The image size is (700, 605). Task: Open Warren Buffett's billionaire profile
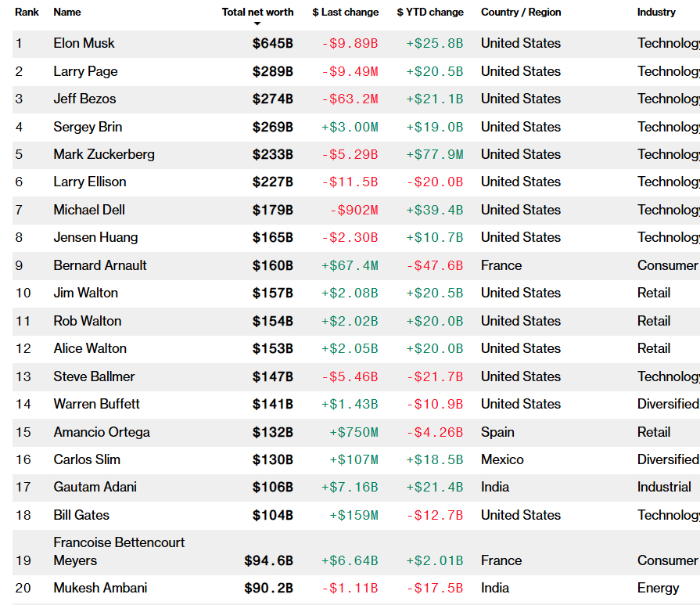coord(97,404)
